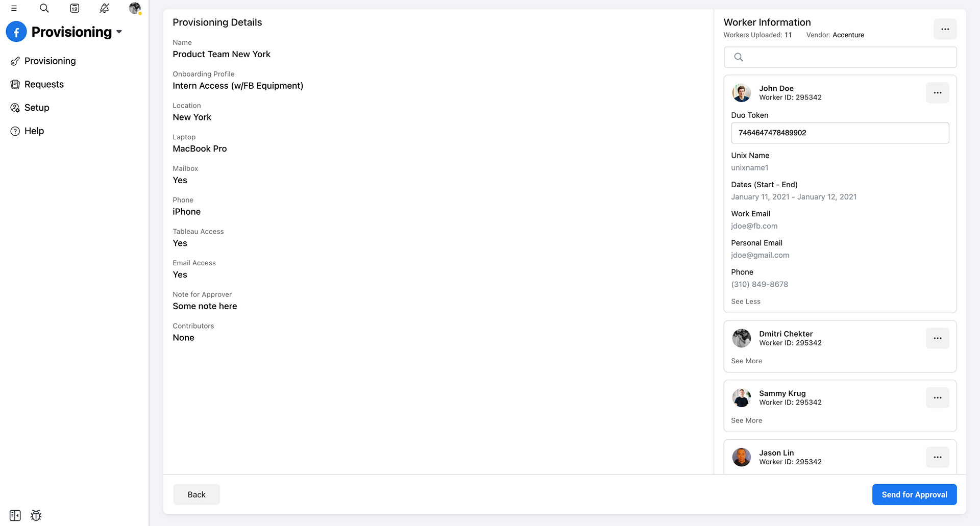Collapse John Doe details with See Less

[745, 302]
